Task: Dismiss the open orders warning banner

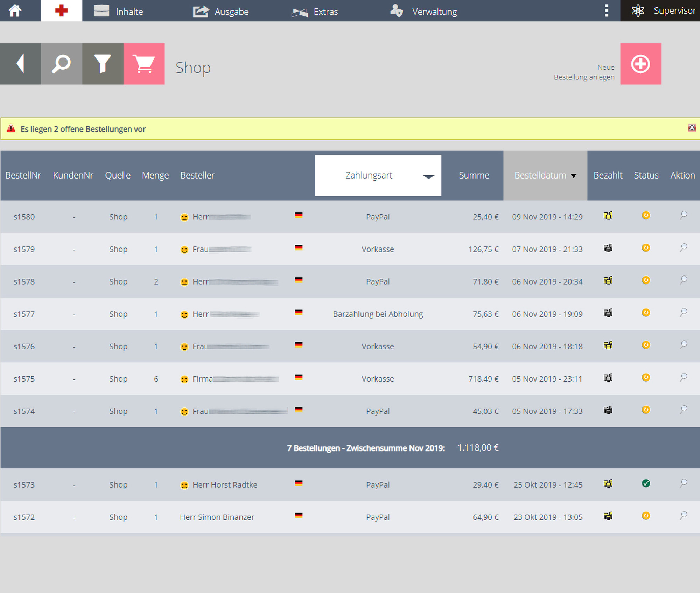Action: (692, 127)
